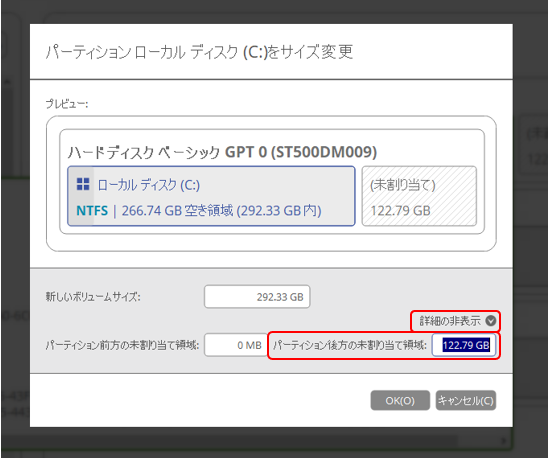The image size is (548, 458).
Task: Click the dialog title パーティション ローカル ディスク (C:)をサイズ変更
Action: click(199, 52)
